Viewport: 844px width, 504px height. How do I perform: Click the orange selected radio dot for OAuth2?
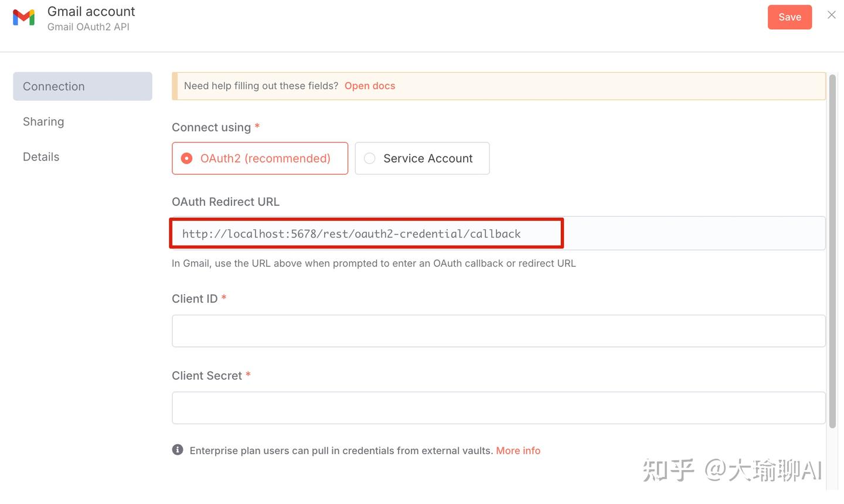click(186, 158)
